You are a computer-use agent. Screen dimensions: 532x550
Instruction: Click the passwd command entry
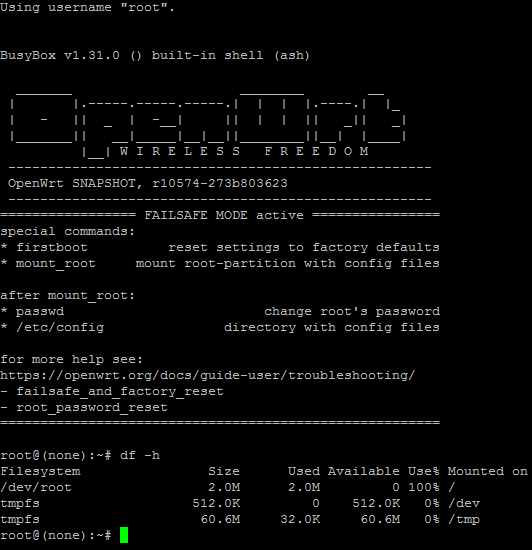(x=40, y=311)
